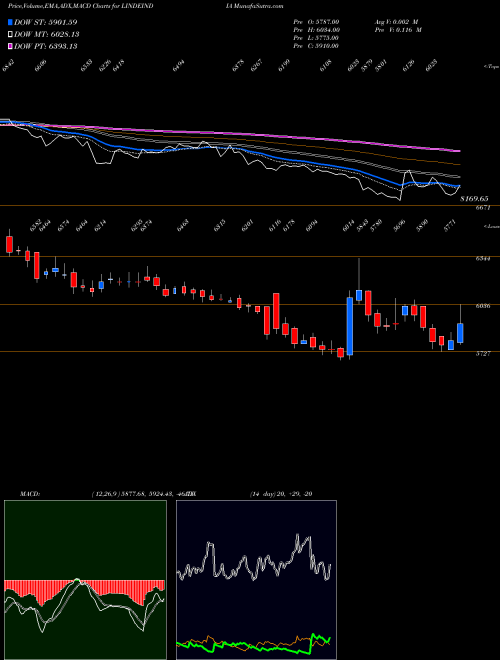The width and height of the screenshot is (500, 660).
Task: Select the 'DOW PT: 6393.13' legend label
Action: point(45,46)
